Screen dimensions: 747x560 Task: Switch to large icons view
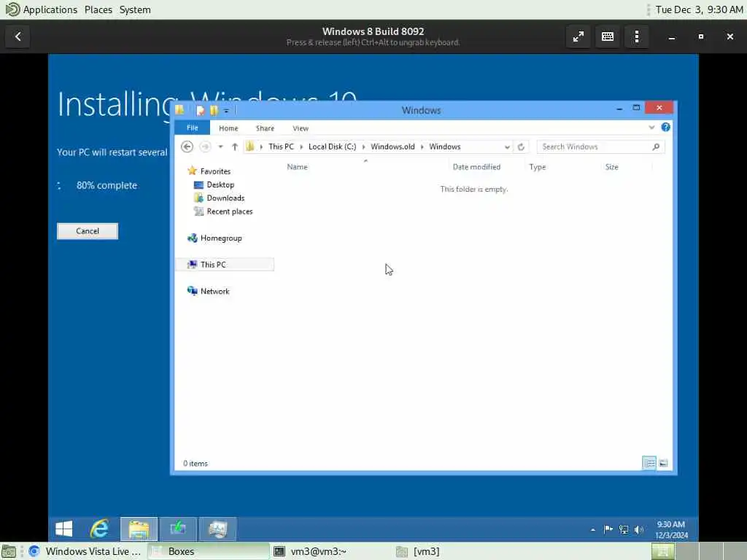coord(663,463)
